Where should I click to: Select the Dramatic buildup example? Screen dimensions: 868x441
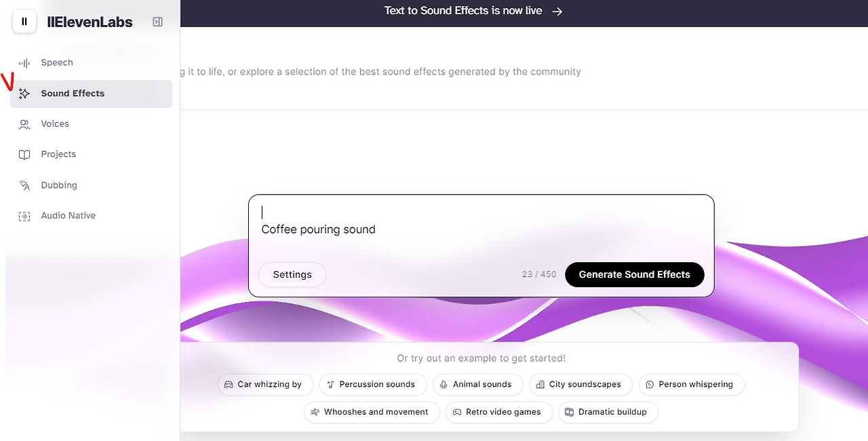(608, 412)
